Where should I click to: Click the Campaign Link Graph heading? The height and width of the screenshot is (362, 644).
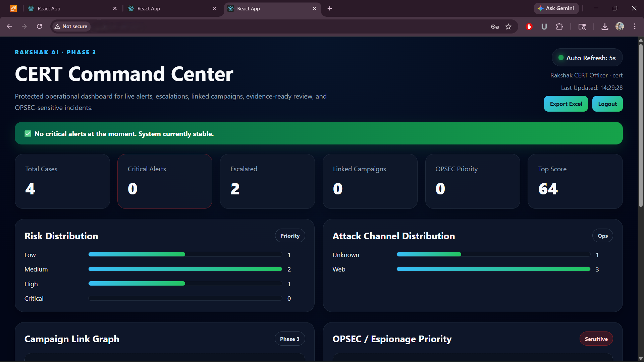click(72, 339)
